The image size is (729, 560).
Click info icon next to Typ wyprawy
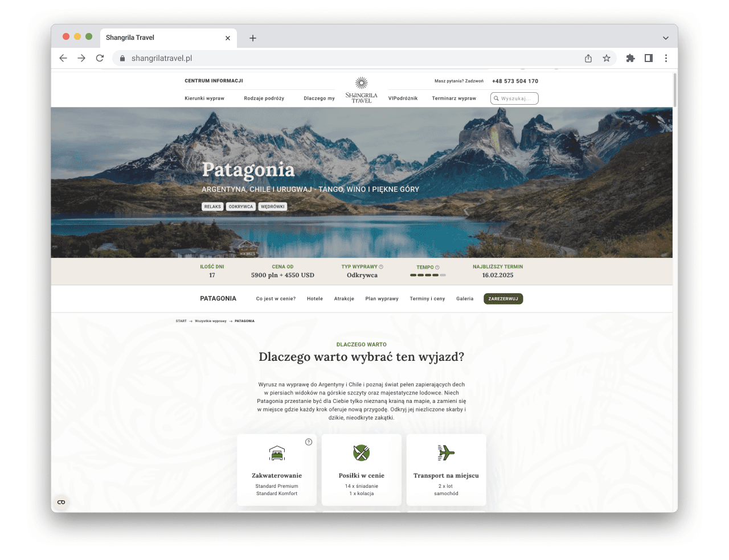[x=381, y=267]
